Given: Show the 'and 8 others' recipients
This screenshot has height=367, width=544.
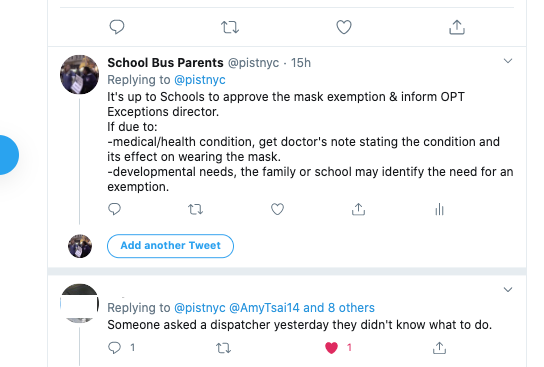Looking at the screenshot, I should click(x=339, y=308).
